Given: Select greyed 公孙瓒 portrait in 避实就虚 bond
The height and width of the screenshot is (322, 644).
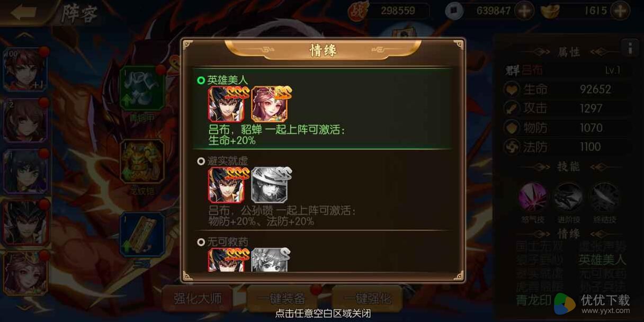Looking at the screenshot, I should 270,185.
